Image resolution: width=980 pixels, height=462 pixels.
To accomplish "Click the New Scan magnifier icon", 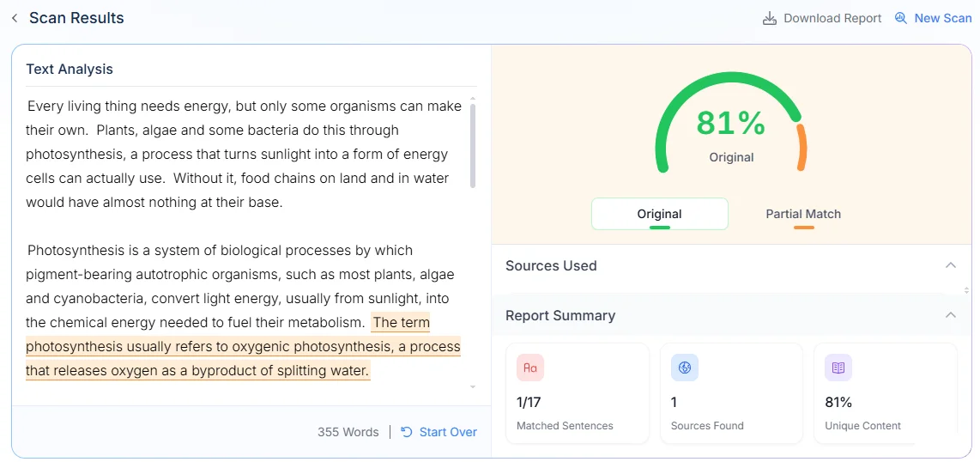I will tap(901, 18).
